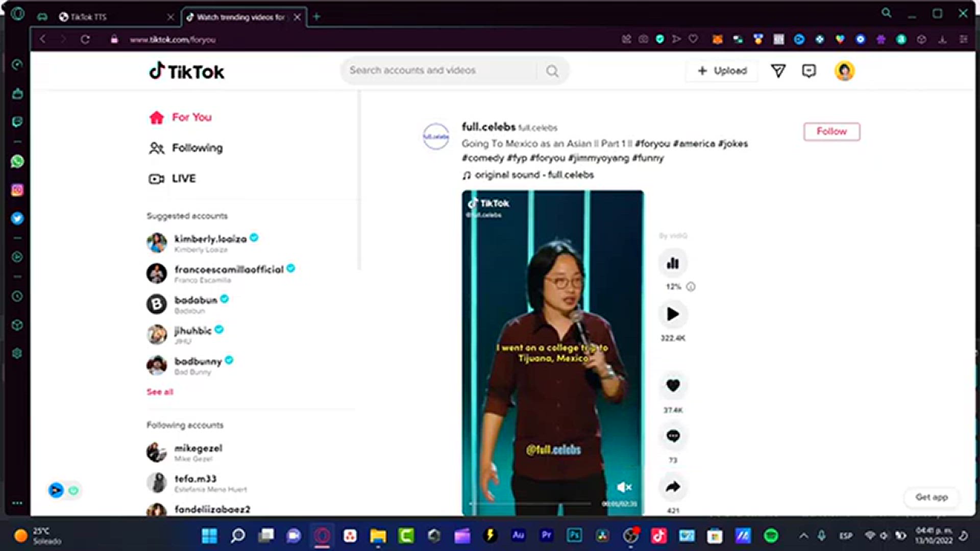
Task: Click the #comedy hashtag
Action: (x=483, y=158)
